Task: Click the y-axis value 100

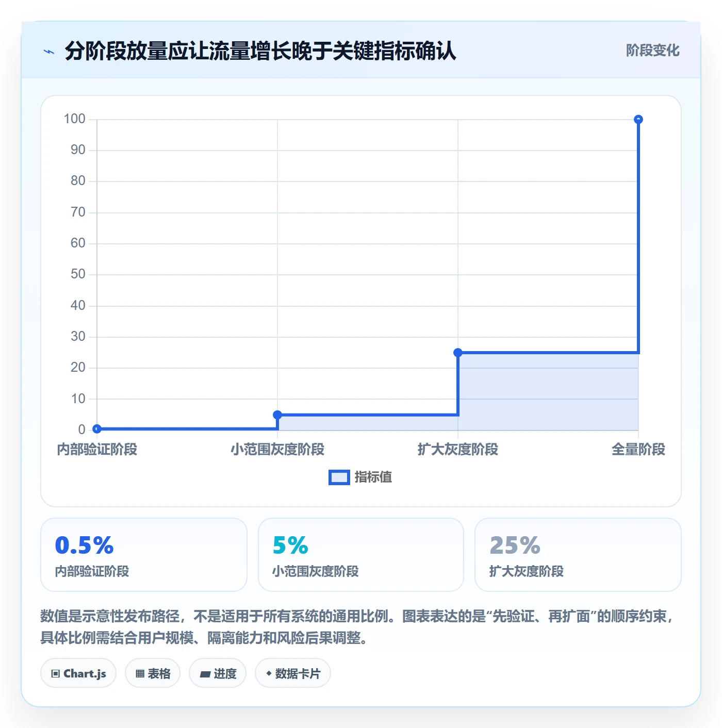Action: [x=74, y=119]
